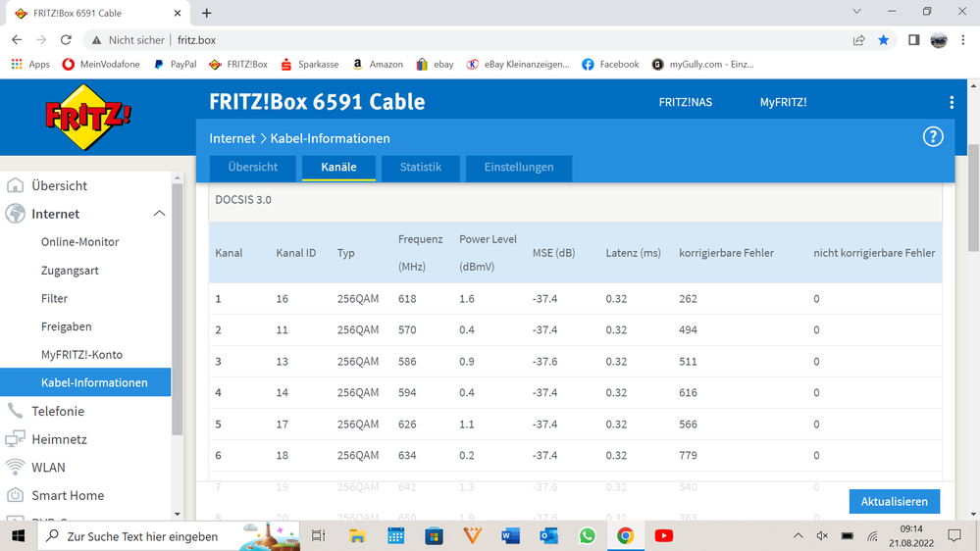Click the WLAN wifi icon in sidebar

pos(15,468)
